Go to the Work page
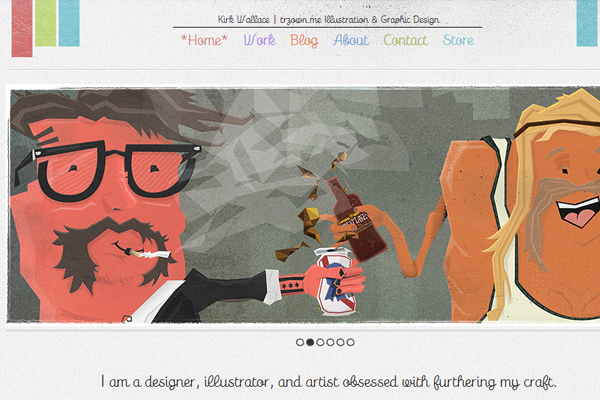The width and height of the screenshot is (600, 400). coord(259,40)
